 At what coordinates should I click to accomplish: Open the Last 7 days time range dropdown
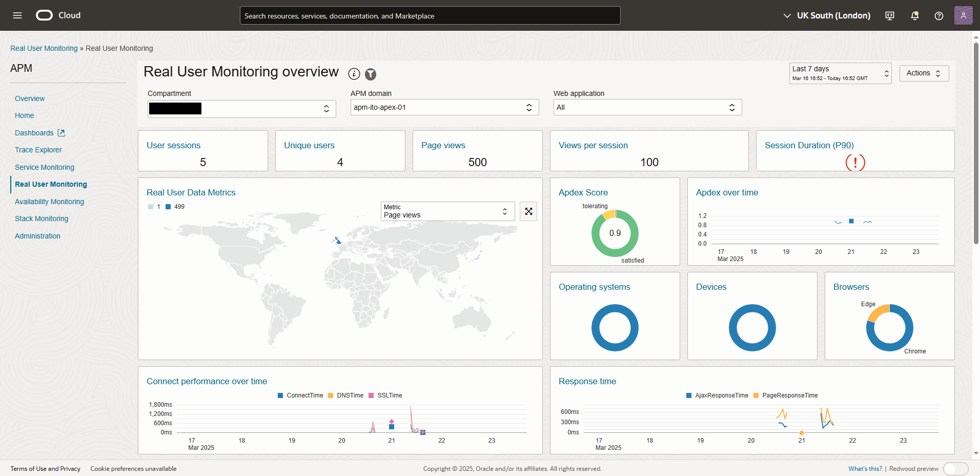coord(840,73)
